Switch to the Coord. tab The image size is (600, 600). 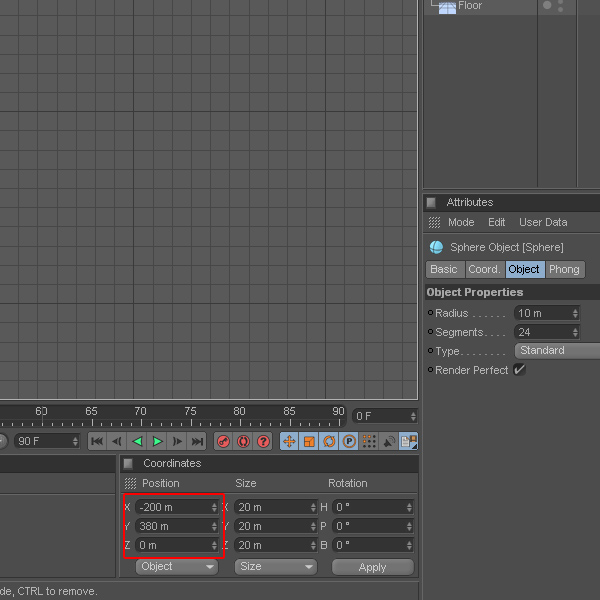tap(485, 269)
